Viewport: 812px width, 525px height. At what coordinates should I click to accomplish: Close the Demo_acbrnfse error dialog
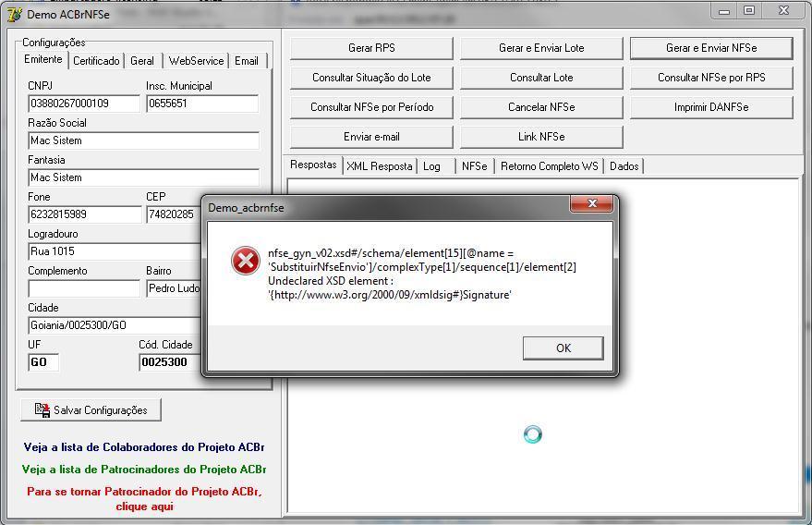[x=592, y=203]
